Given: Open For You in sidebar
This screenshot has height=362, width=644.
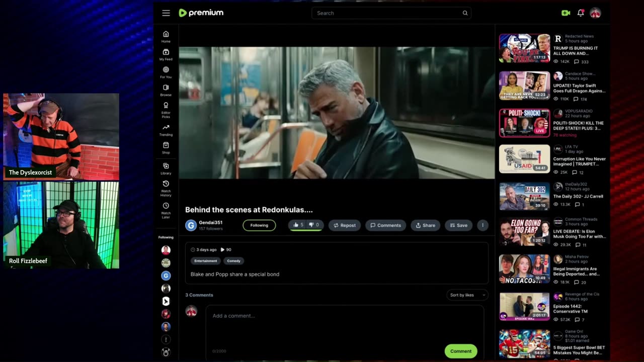Looking at the screenshot, I should click(x=166, y=72).
